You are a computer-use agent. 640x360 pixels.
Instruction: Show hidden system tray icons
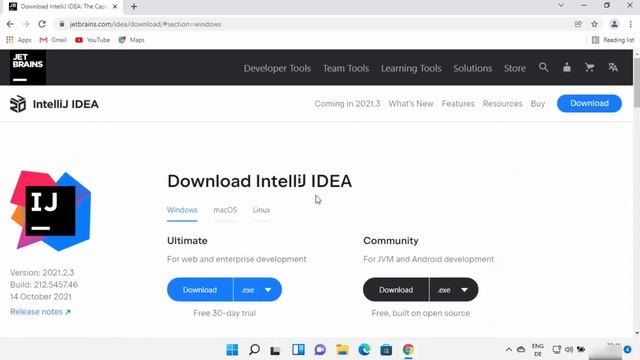[509, 350]
